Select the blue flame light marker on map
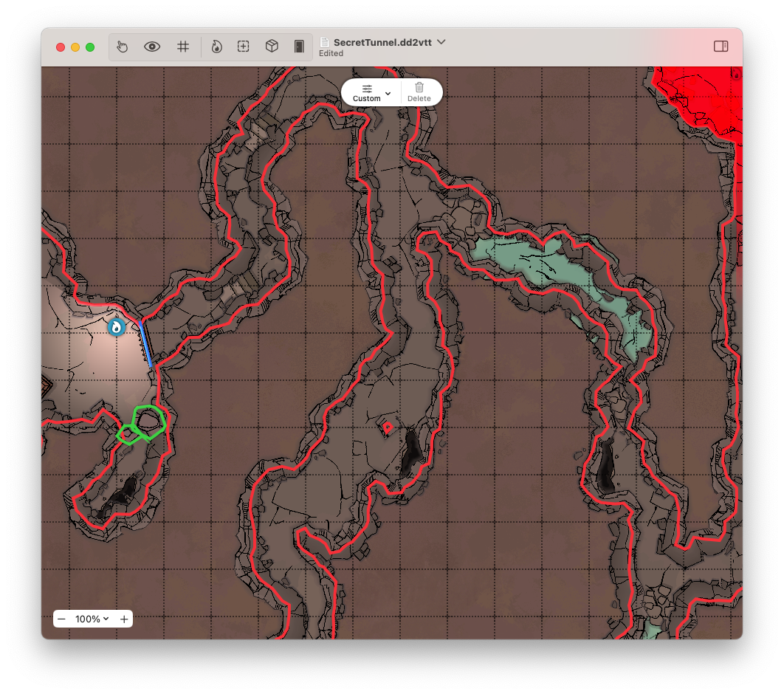The image size is (784, 694). click(117, 327)
